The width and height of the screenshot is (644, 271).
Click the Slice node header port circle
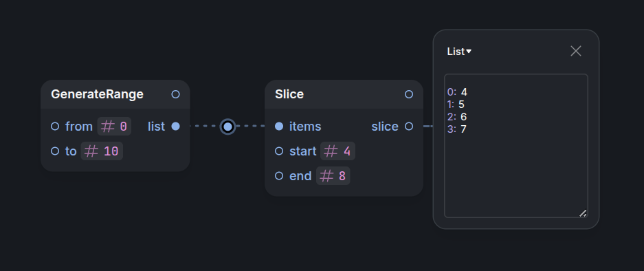pos(409,95)
